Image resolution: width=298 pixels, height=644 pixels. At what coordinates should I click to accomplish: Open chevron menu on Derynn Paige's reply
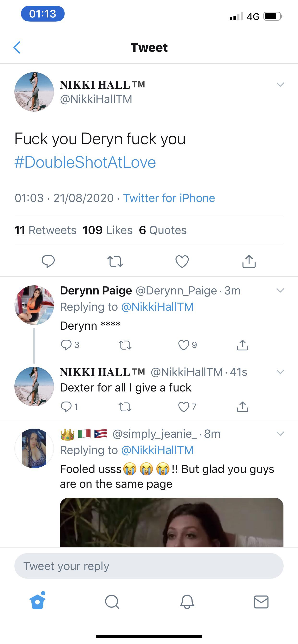280,290
